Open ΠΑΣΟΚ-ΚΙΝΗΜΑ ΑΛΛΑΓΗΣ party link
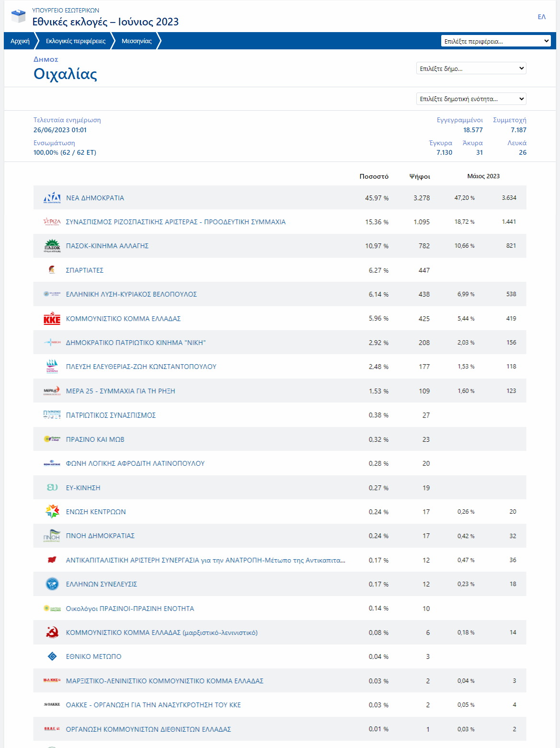The height and width of the screenshot is (748, 560). pos(107,246)
